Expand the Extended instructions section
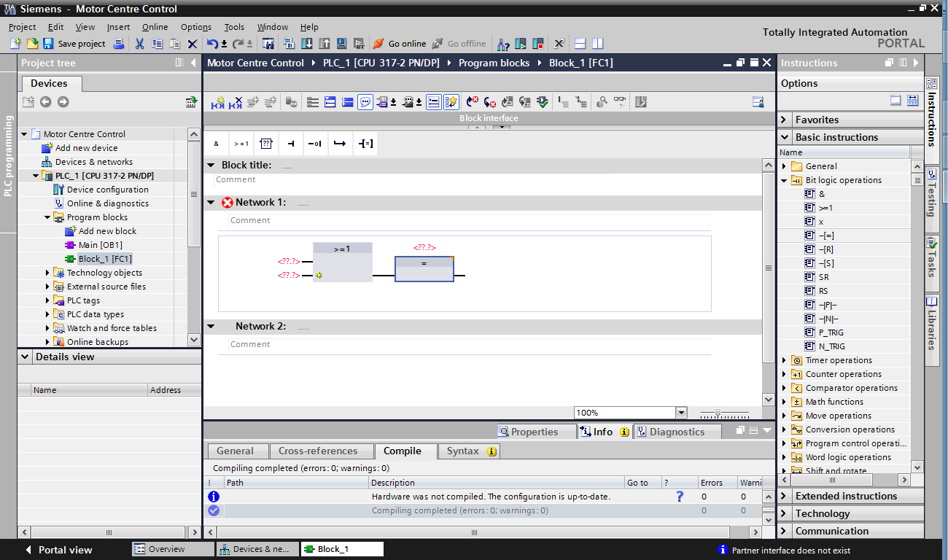 point(785,496)
